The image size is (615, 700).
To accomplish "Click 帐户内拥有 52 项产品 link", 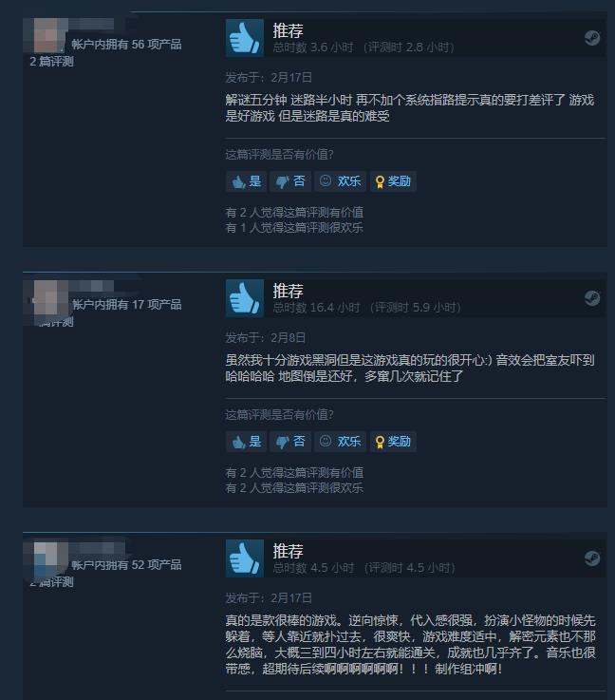I will pyautogui.click(x=127, y=565).
